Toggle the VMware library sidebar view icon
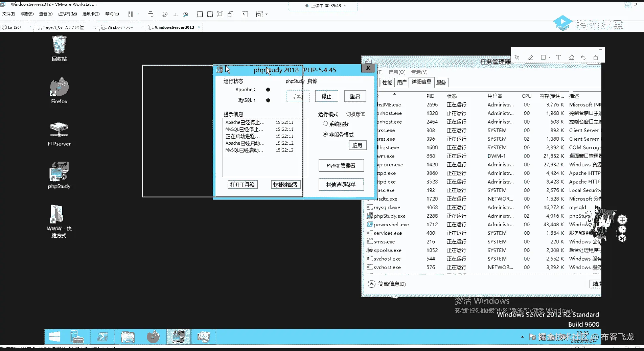The image size is (644, 351). (200, 14)
